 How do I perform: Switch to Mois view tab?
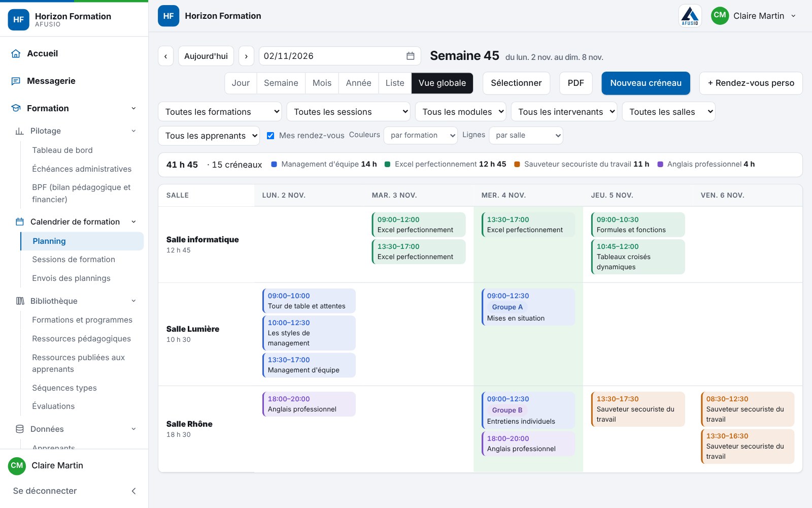322,83
